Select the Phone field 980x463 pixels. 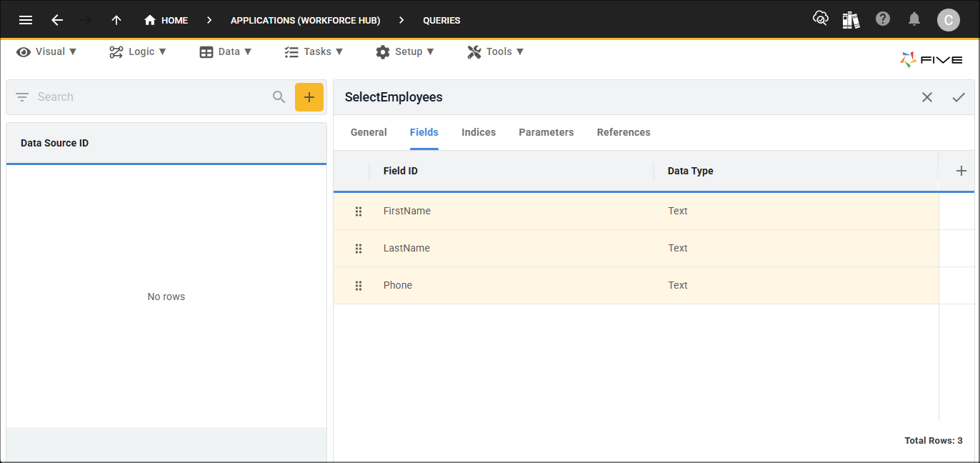[x=398, y=285]
